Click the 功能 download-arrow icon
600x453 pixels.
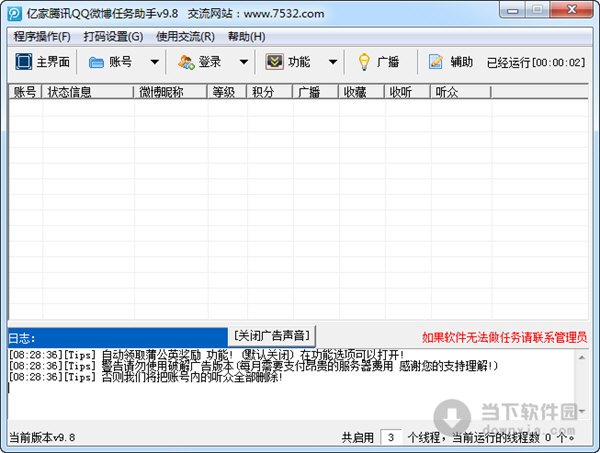click(x=274, y=62)
